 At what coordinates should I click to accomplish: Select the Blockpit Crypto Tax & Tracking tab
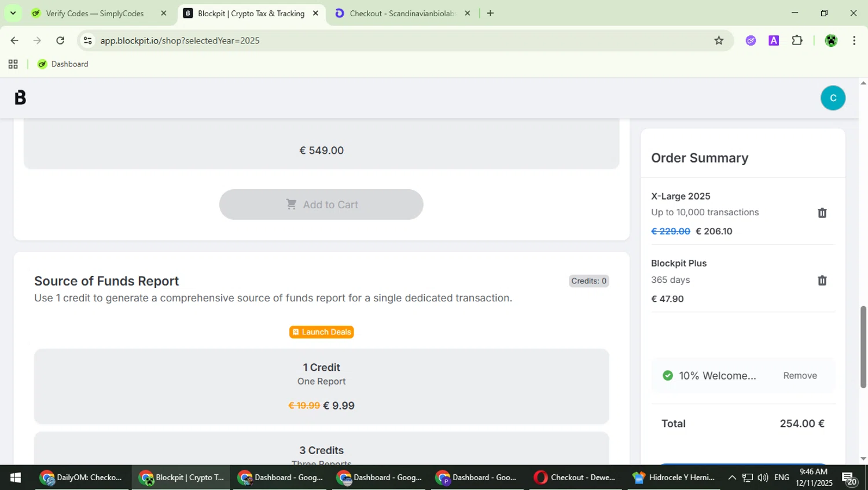[251, 13]
